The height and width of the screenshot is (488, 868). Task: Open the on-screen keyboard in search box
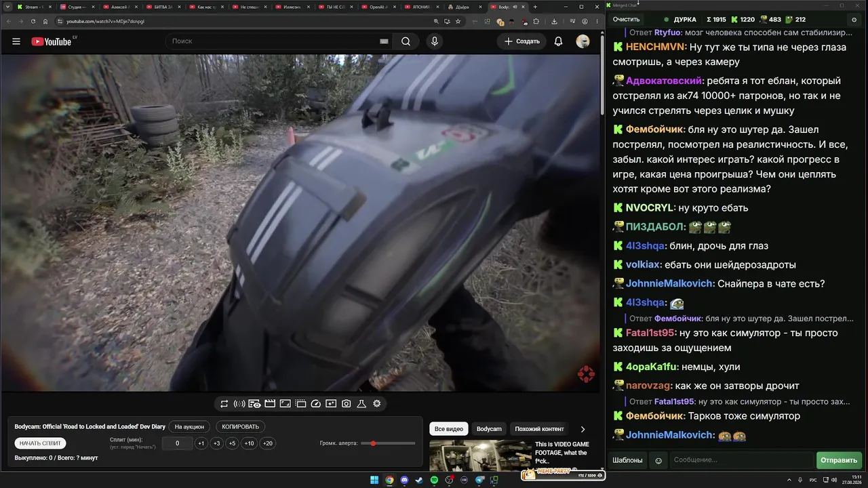[384, 41]
